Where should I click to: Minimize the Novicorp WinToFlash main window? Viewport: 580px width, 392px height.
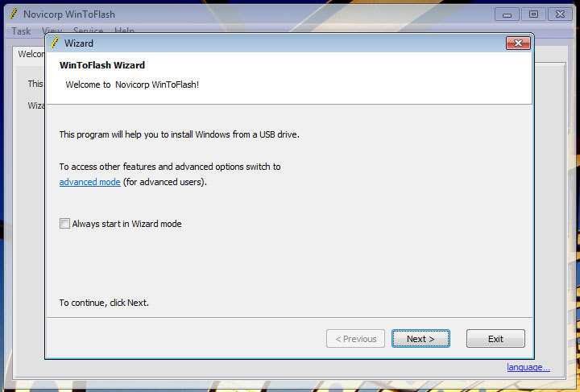(x=507, y=14)
